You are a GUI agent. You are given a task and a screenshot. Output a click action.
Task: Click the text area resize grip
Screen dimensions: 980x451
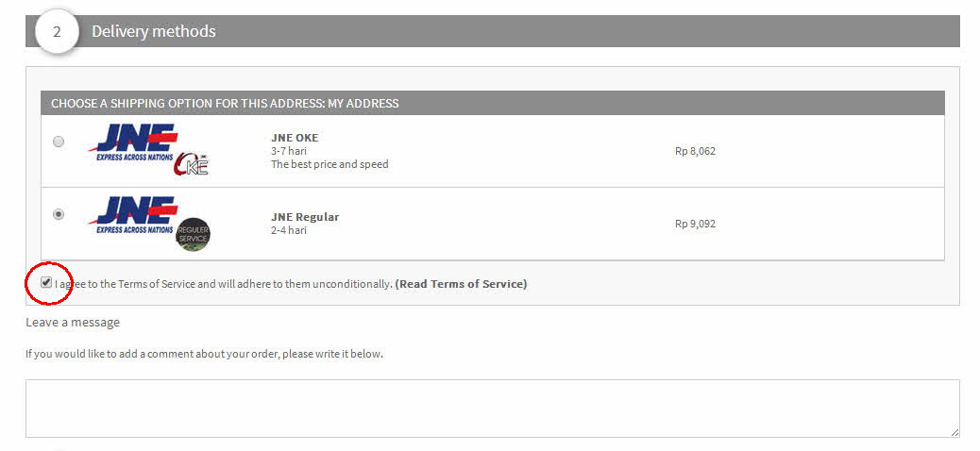(x=955, y=432)
